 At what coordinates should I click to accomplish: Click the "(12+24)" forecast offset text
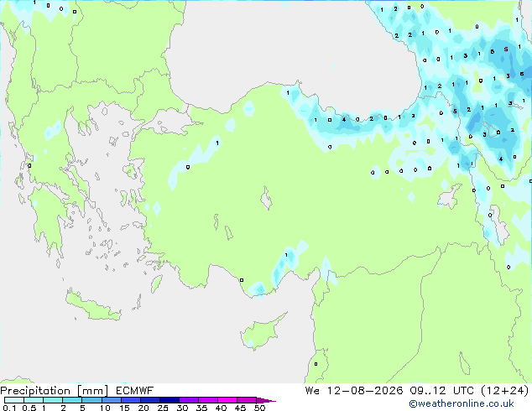tap(505, 391)
